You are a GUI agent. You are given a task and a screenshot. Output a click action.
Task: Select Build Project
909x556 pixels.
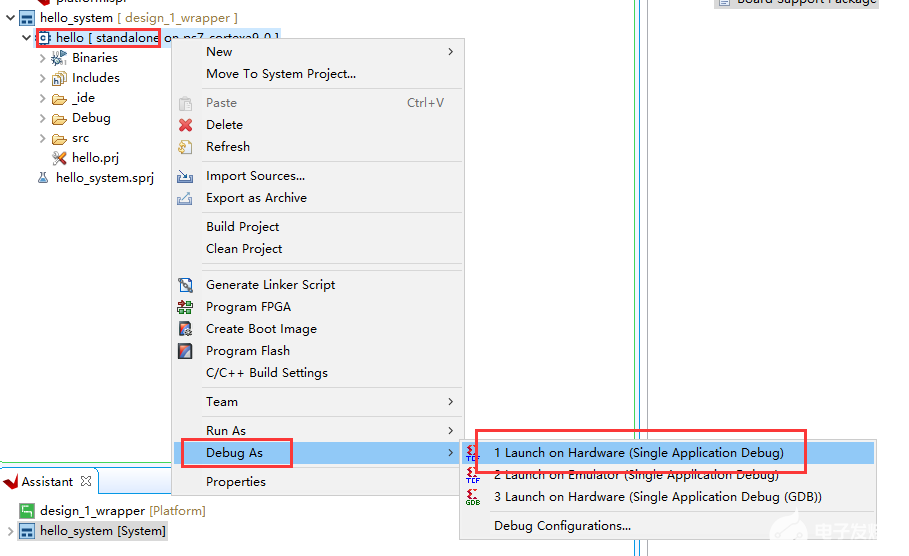[319, 227]
